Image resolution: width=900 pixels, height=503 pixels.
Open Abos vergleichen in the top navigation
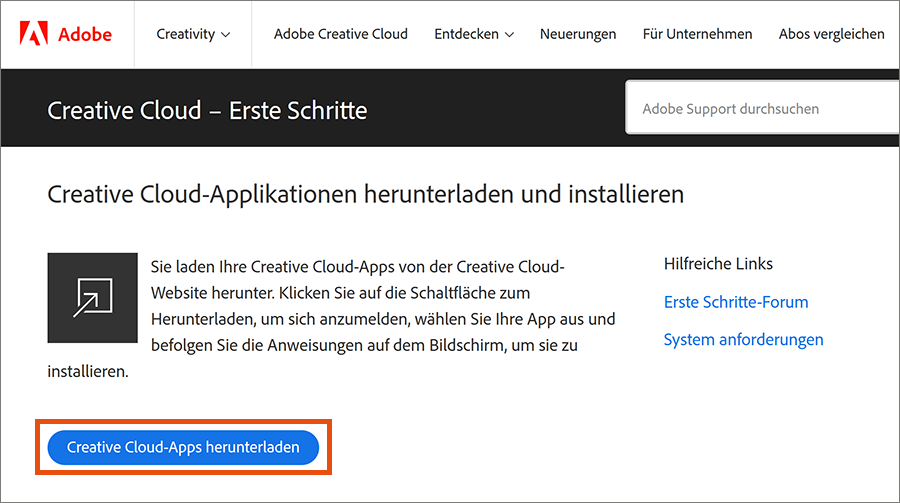click(831, 34)
